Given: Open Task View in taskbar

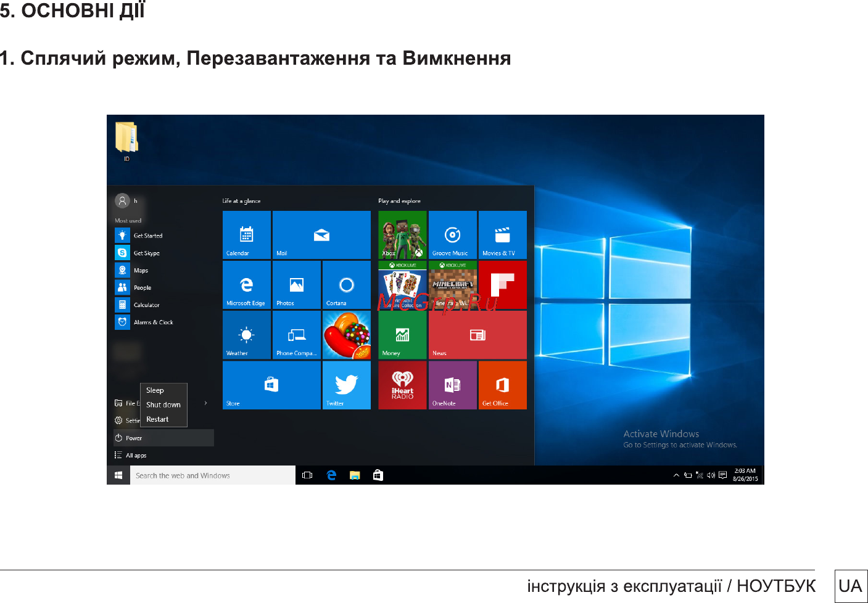Looking at the screenshot, I should click(x=307, y=475).
